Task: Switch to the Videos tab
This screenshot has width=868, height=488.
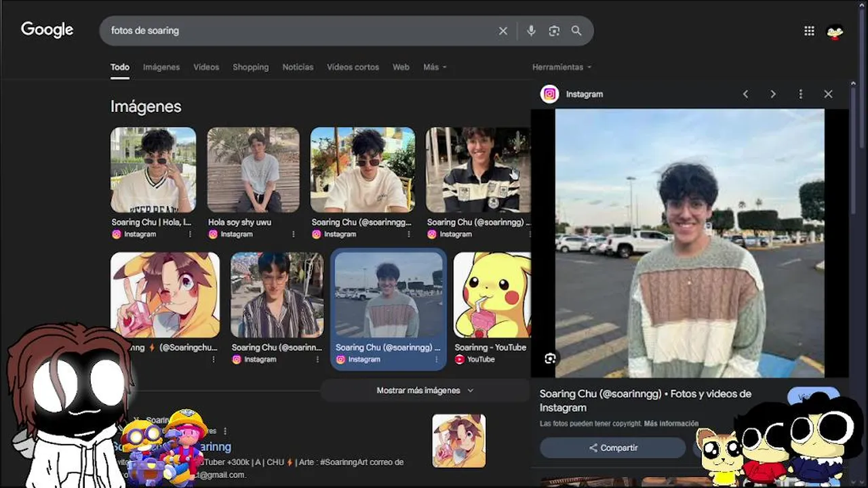Action: pos(206,67)
